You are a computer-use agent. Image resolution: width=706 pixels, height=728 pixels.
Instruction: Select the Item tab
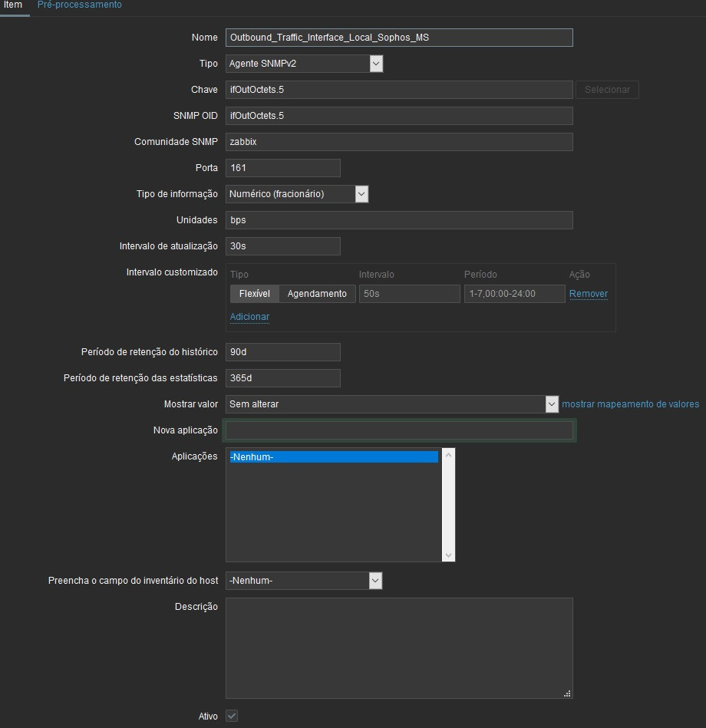click(x=13, y=5)
